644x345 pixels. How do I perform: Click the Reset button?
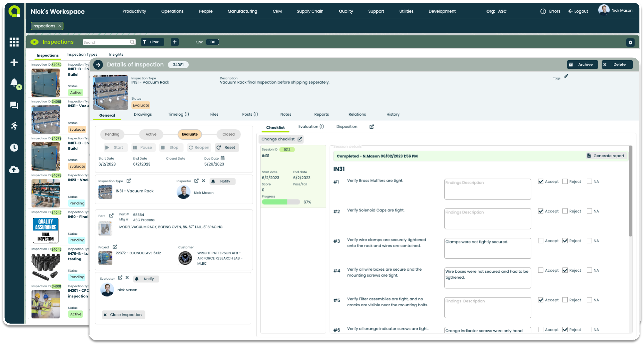click(x=227, y=148)
